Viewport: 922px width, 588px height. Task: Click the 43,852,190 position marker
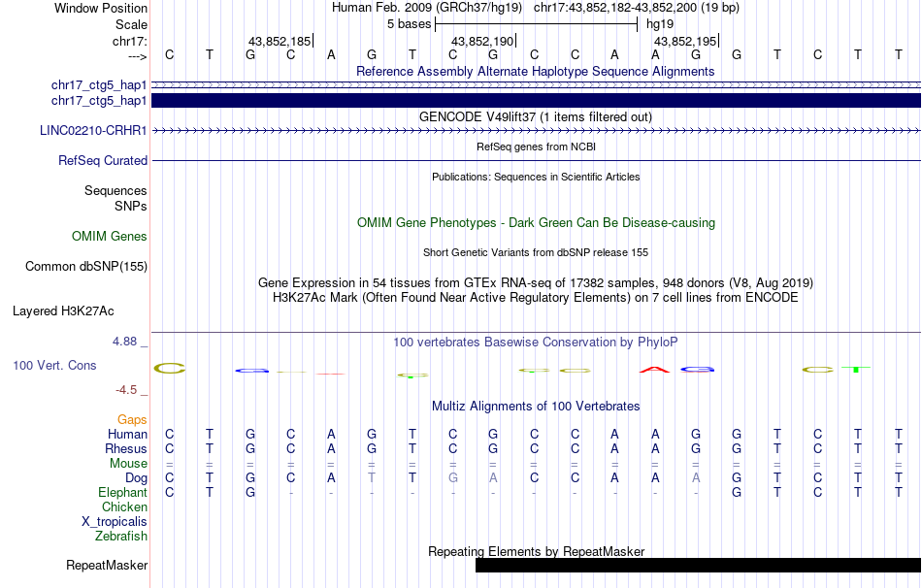click(482, 41)
